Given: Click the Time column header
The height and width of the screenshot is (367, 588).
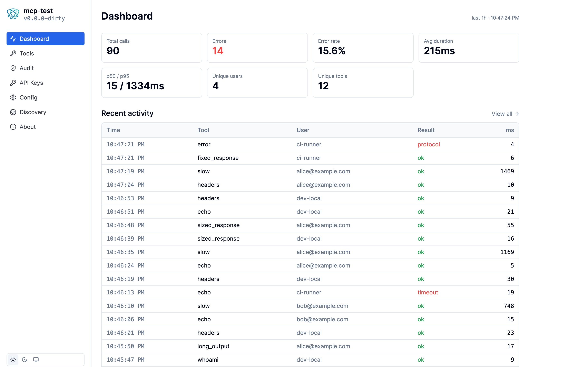Looking at the screenshot, I should [113, 130].
